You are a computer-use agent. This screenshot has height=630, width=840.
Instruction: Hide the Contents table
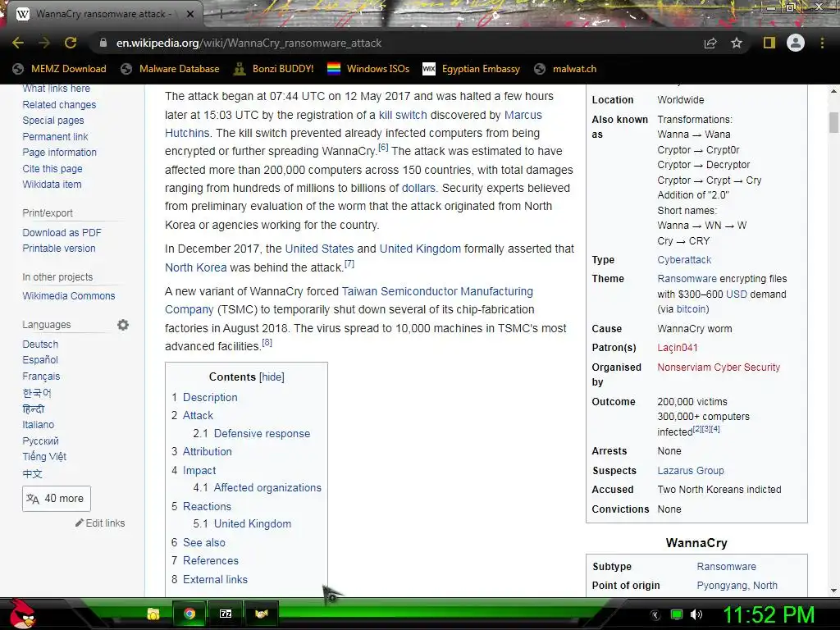[x=272, y=377]
